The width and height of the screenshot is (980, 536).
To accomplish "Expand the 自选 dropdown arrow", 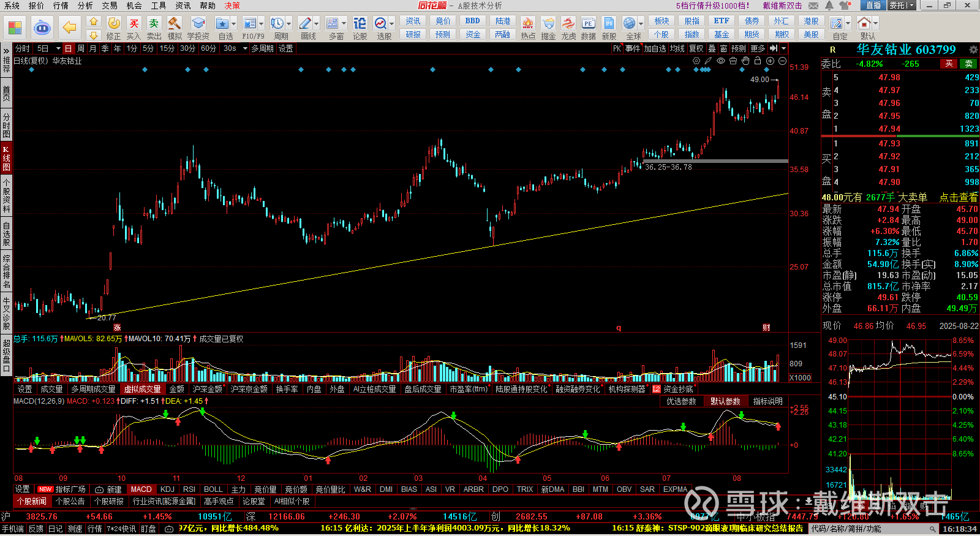I will (x=234, y=24).
